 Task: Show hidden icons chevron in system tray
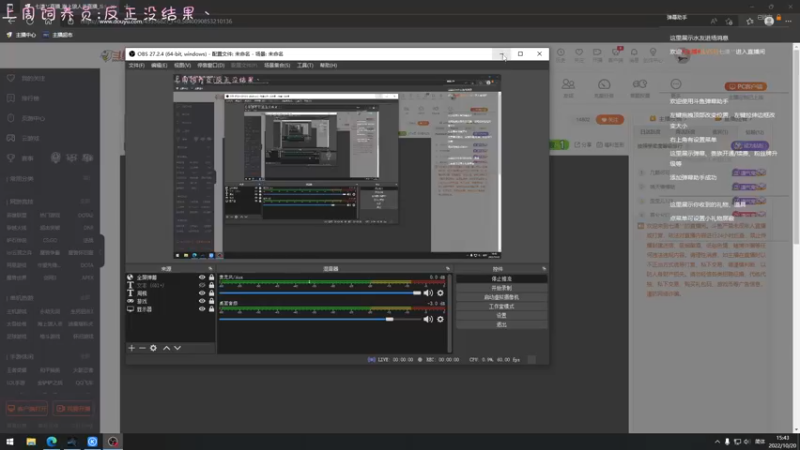[717, 442]
